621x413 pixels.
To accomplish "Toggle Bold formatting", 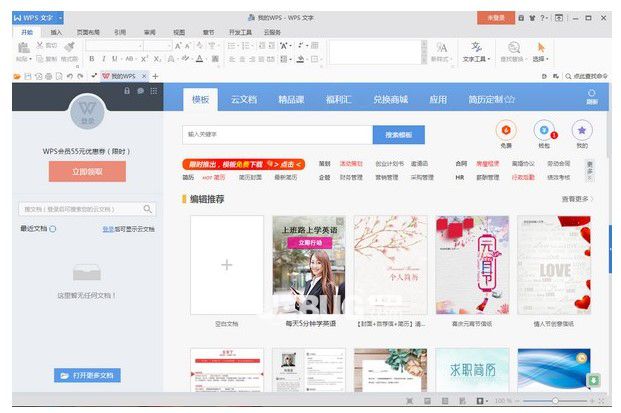I will 91,59.
